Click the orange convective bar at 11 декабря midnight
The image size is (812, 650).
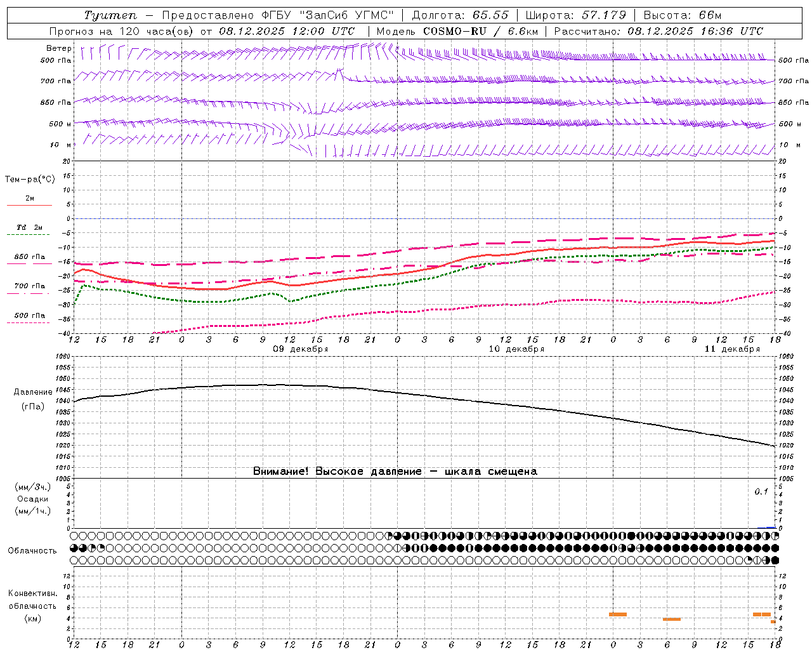[x=618, y=614]
